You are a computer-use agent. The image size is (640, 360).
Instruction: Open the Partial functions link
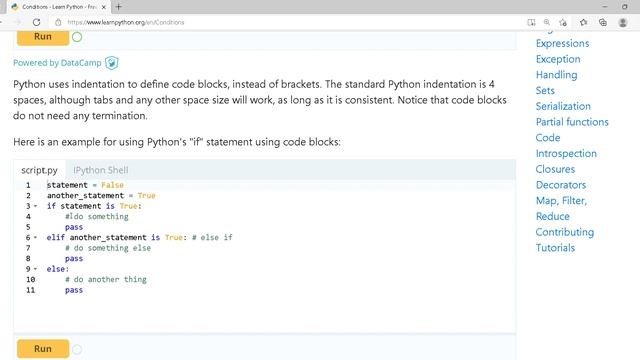pos(572,122)
